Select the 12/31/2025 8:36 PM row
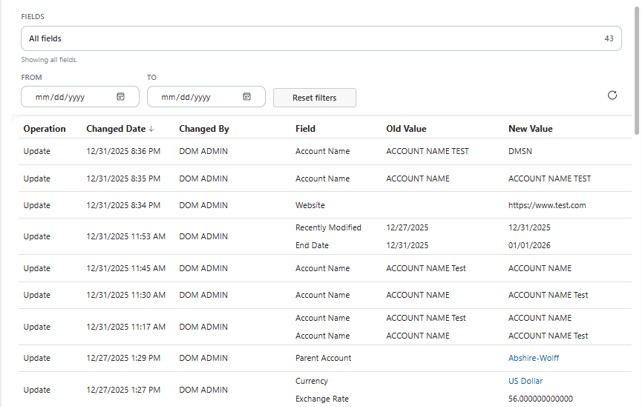The image size is (642, 407). tap(325, 151)
